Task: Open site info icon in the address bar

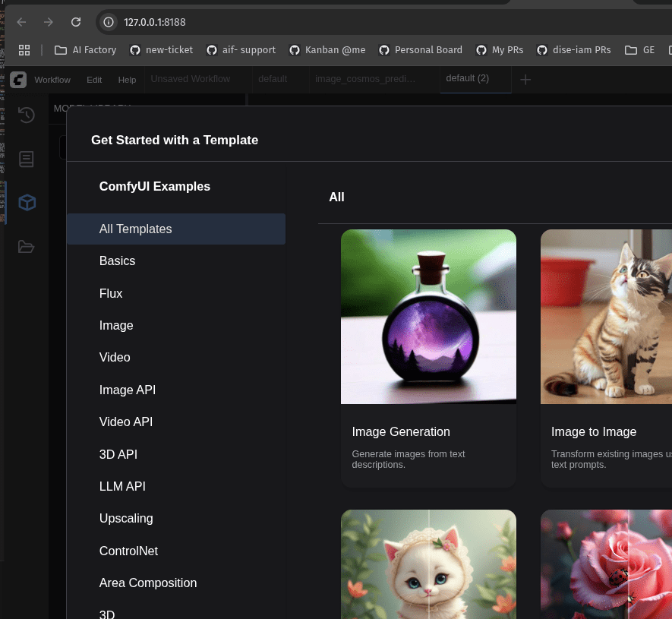Action: click(108, 22)
